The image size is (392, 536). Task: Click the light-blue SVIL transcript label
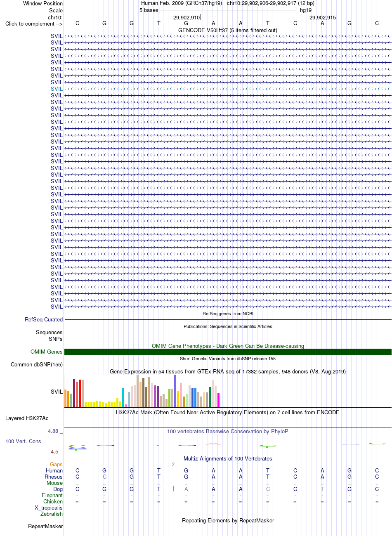[x=57, y=89]
